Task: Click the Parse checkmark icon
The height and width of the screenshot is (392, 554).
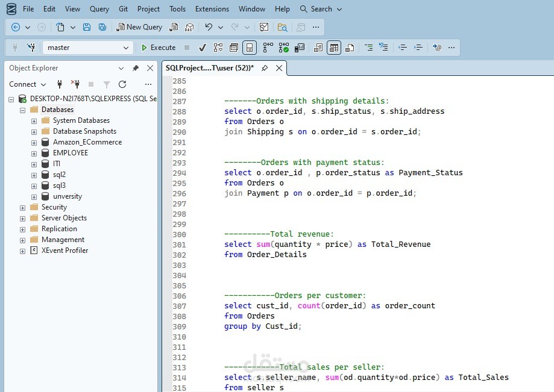Action: click(203, 48)
